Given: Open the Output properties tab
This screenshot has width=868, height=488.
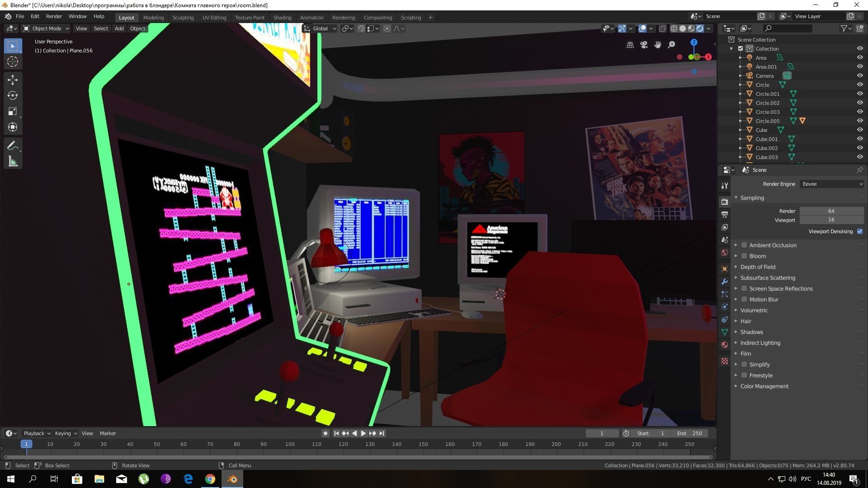Looking at the screenshot, I should (x=725, y=214).
